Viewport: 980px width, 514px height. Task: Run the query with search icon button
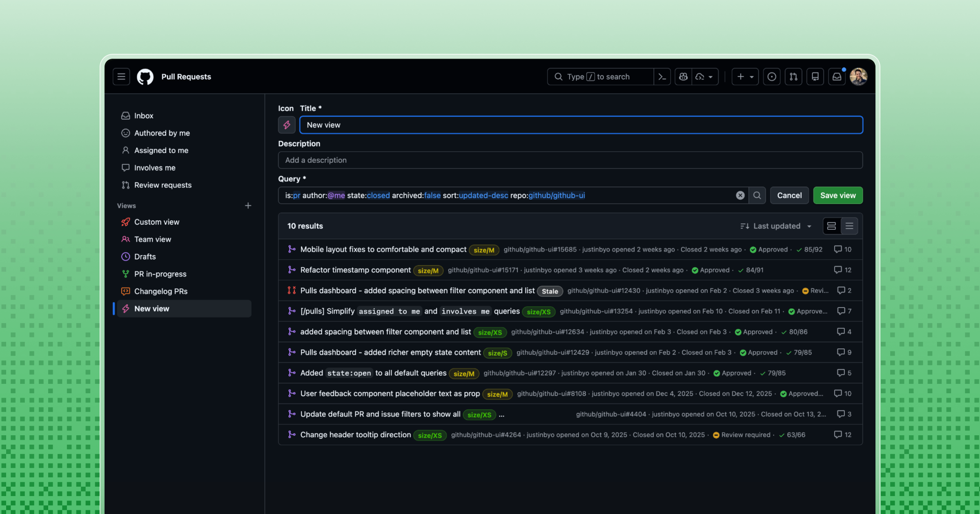pyautogui.click(x=757, y=195)
